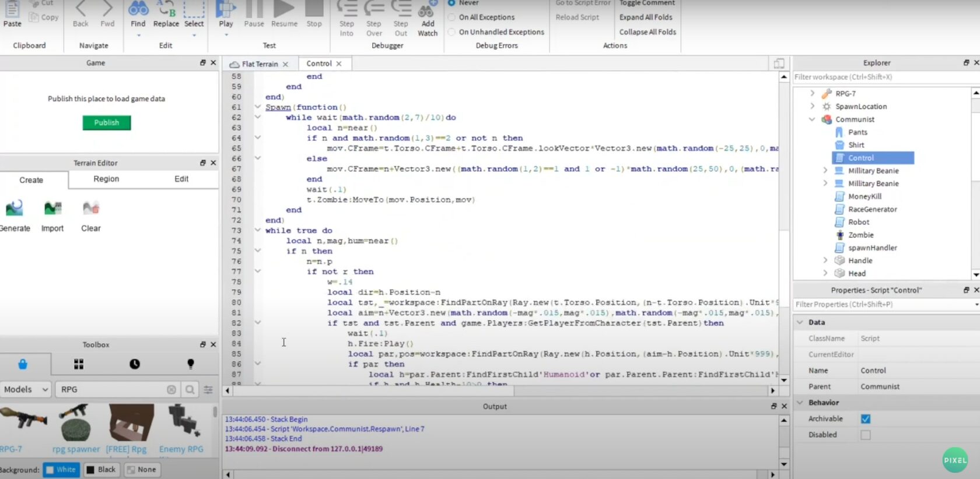The image size is (980, 479).
Task: Open the Region tab in Terrain Editor
Action: 106,179
